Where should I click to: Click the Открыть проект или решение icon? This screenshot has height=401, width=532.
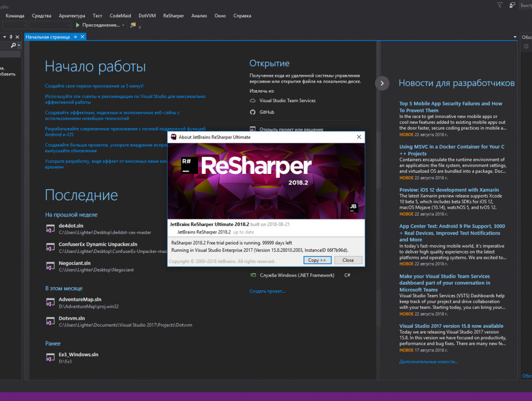[253, 129]
